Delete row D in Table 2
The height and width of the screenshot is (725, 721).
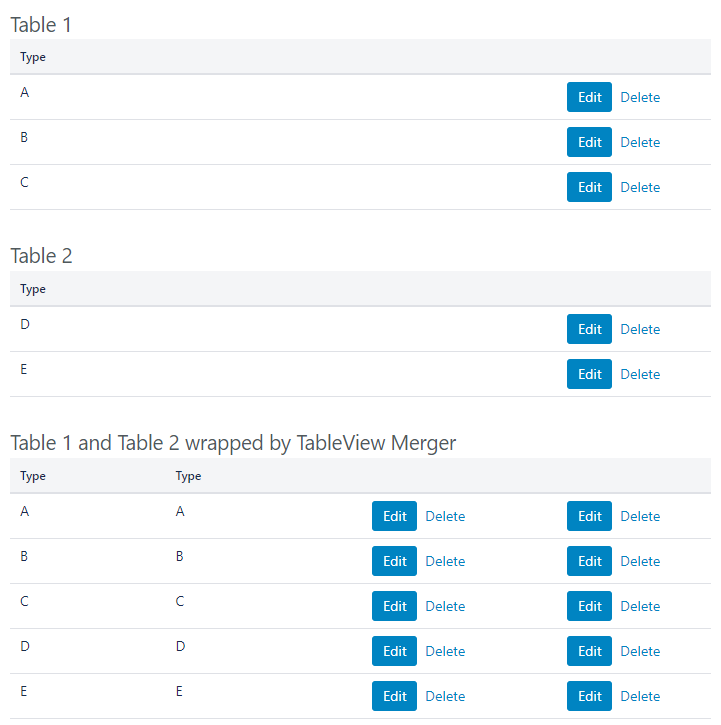click(640, 329)
